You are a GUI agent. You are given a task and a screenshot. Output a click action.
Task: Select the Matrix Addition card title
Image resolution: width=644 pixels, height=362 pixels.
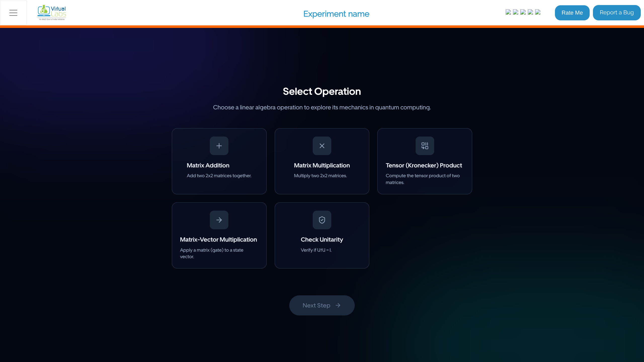pos(208,165)
